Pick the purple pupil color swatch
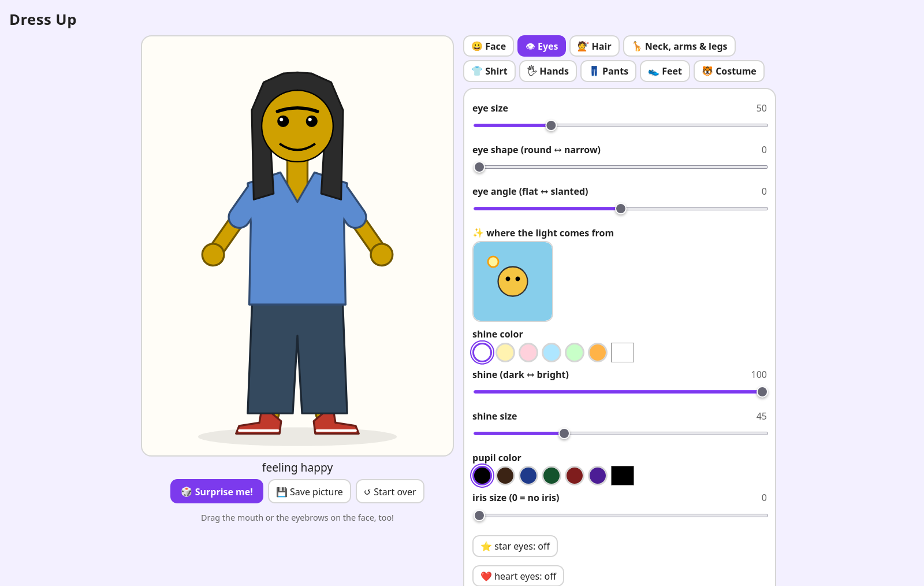The image size is (924, 586). pyautogui.click(x=598, y=476)
